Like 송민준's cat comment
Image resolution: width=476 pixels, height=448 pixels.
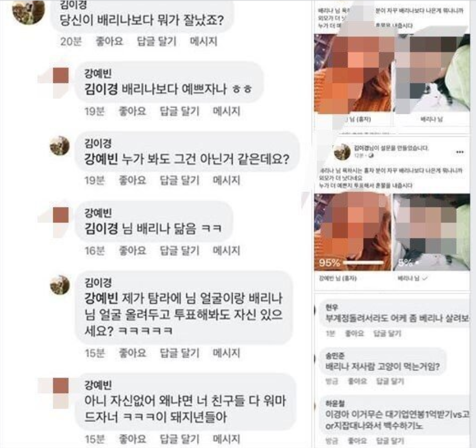point(357,381)
